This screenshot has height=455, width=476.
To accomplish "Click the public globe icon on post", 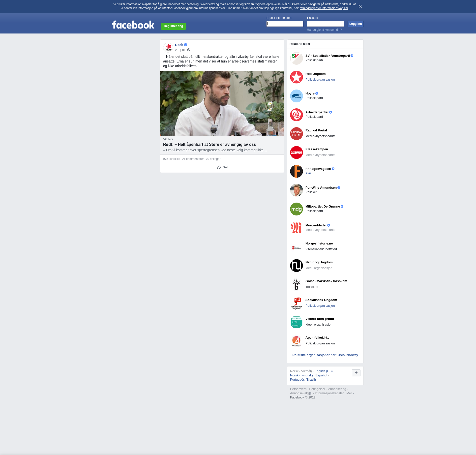I will (189, 50).
